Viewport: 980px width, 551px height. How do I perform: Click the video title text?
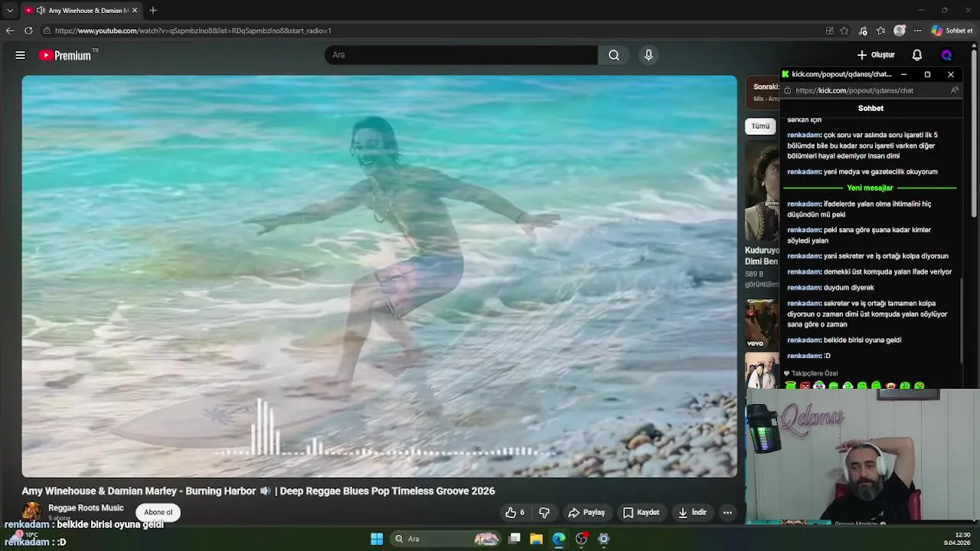258,491
